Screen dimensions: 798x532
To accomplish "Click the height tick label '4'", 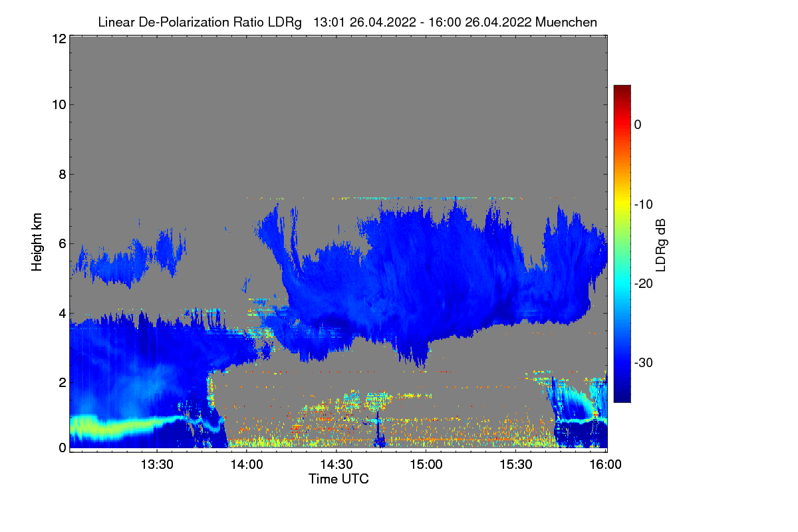I will click(x=61, y=313).
